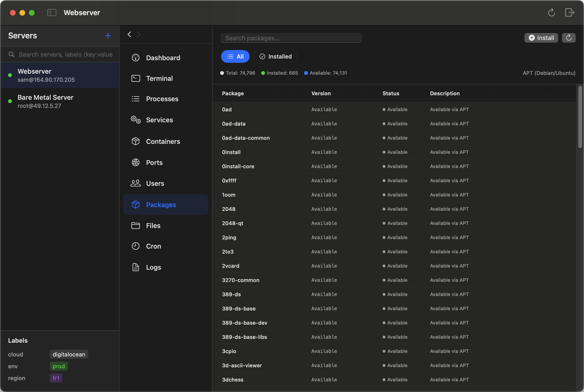
Task: Select the 389-ds-base-libs package
Action: (394, 337)
